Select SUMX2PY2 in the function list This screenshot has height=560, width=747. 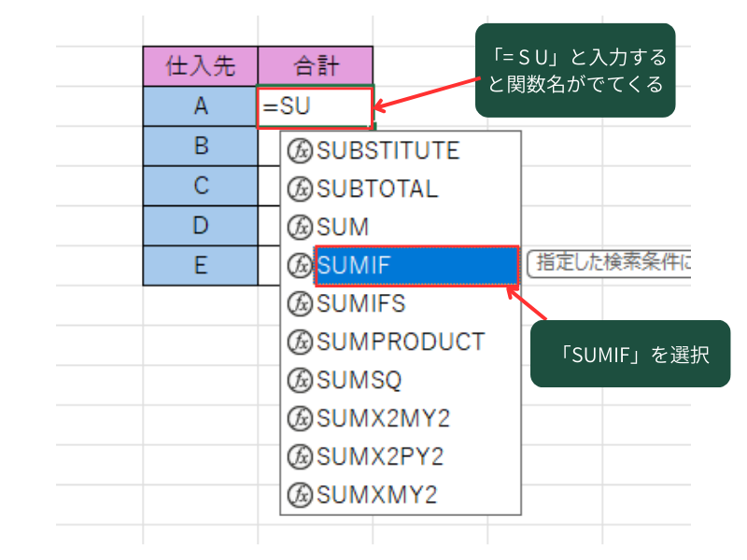tap(380, 456)
